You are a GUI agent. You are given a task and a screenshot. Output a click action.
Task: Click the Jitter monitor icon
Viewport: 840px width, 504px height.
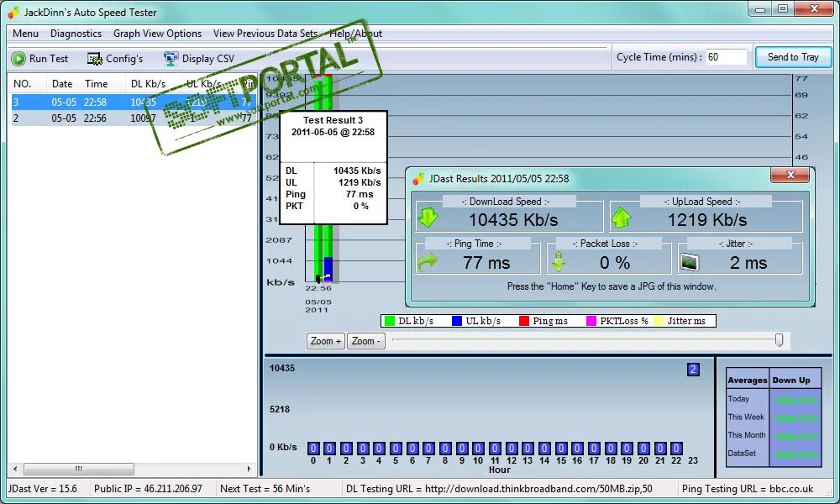pyautogui.click(x=690, y=262)
